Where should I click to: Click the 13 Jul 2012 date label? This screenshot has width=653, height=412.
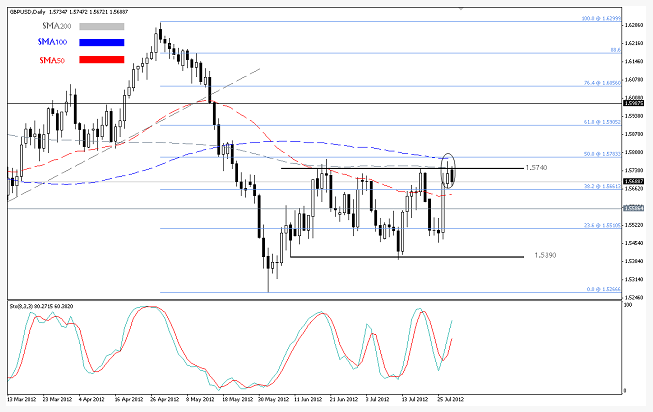click(415, 399)
